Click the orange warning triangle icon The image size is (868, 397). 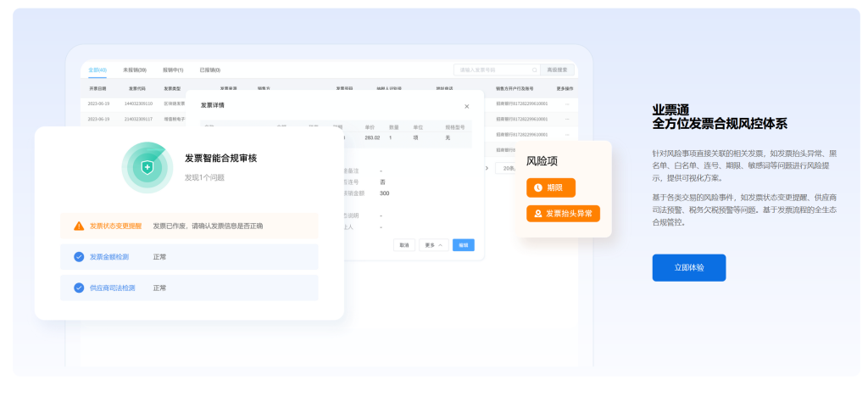click(79, 226)
